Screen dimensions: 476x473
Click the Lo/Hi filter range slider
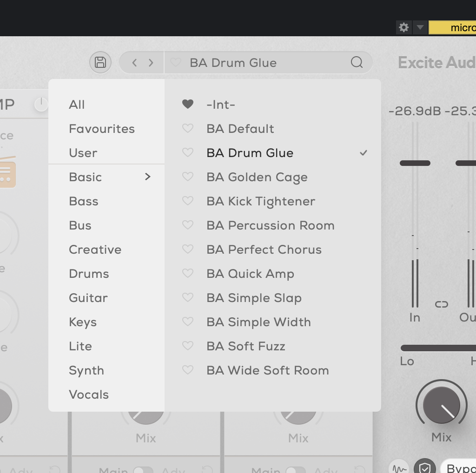pos(438,348)
